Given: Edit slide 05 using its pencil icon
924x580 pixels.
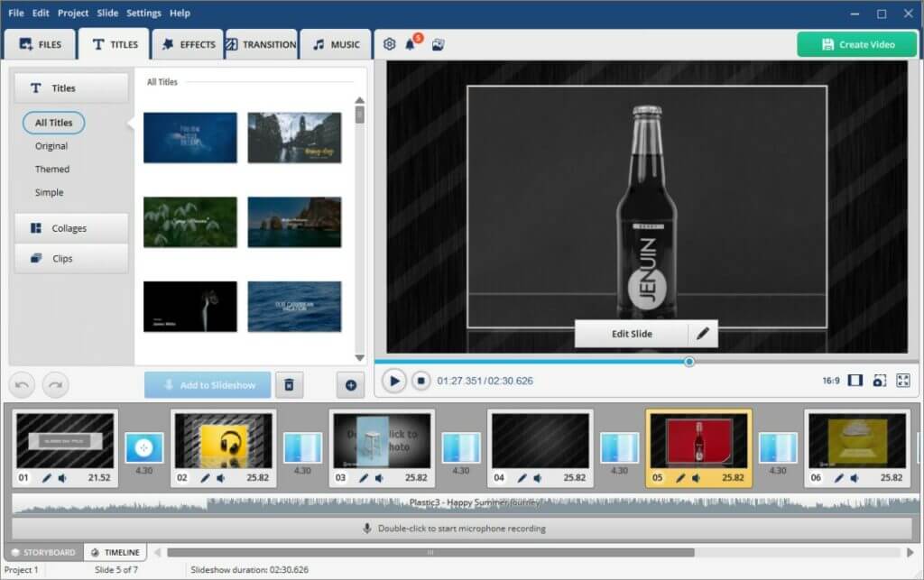Looking at the screenshot, I should pos(679,479).
